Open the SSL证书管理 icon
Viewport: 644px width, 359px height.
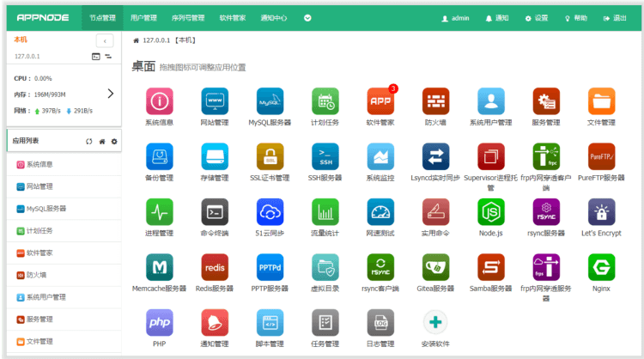[270, 156]
